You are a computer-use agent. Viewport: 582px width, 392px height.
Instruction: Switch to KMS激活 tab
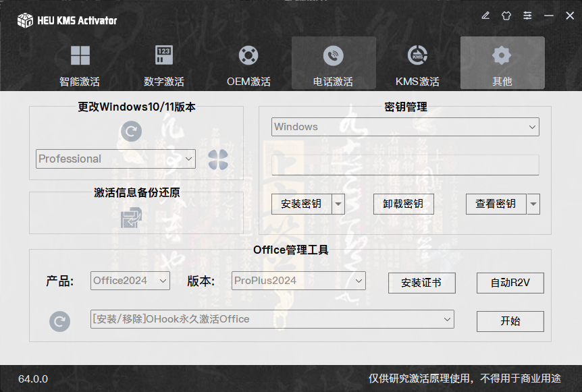pos(417,63)
